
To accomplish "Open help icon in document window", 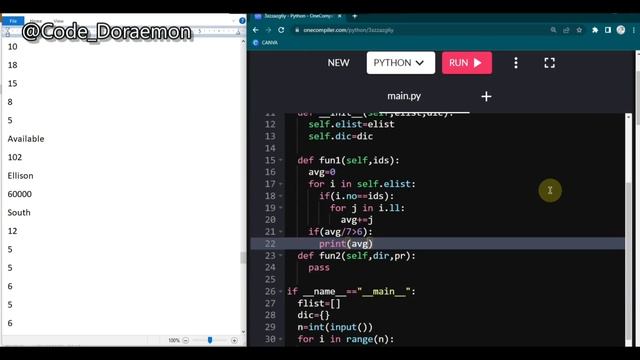I will tap(242, 20).
